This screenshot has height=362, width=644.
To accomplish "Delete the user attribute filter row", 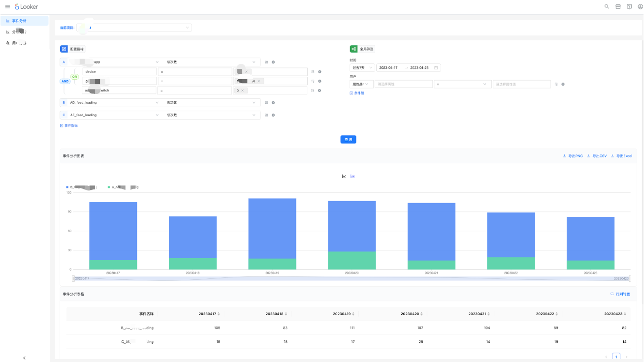I will (x=563, y=84).
